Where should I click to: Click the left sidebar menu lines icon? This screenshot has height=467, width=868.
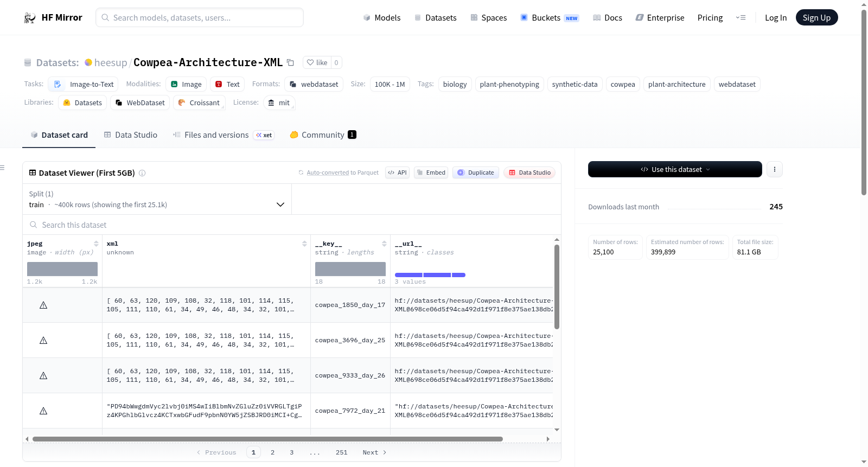2,168
